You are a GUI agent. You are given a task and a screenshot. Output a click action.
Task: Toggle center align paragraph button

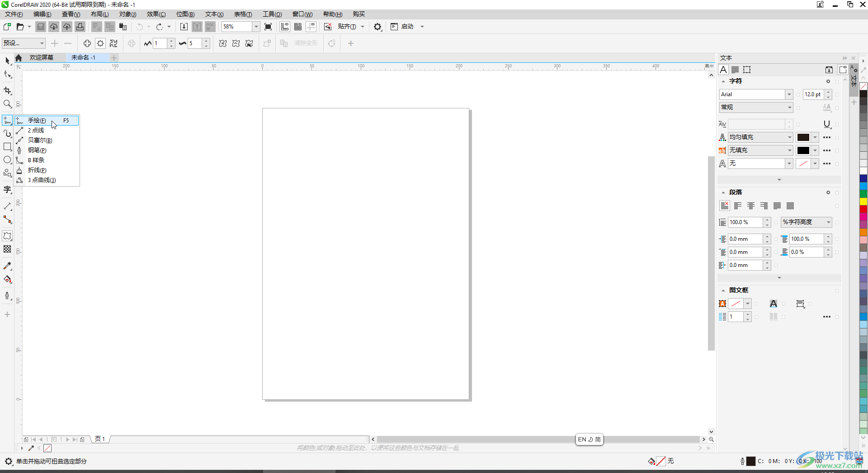coord(751,206)
